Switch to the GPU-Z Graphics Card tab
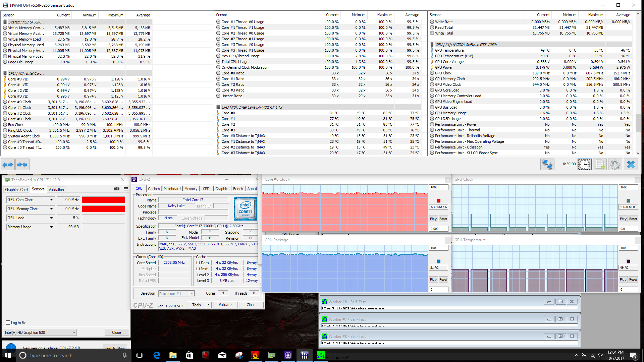The width and height of the screenshot is (644, 362). pyautogui.click(x=16, y=189)
